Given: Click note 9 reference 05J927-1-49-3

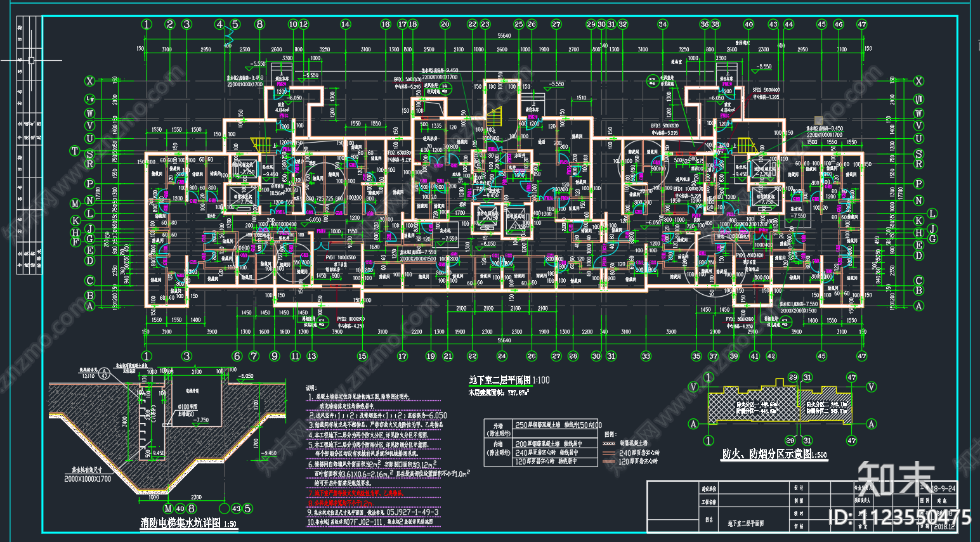Looking at the screenshot, I should pos(373,512).
